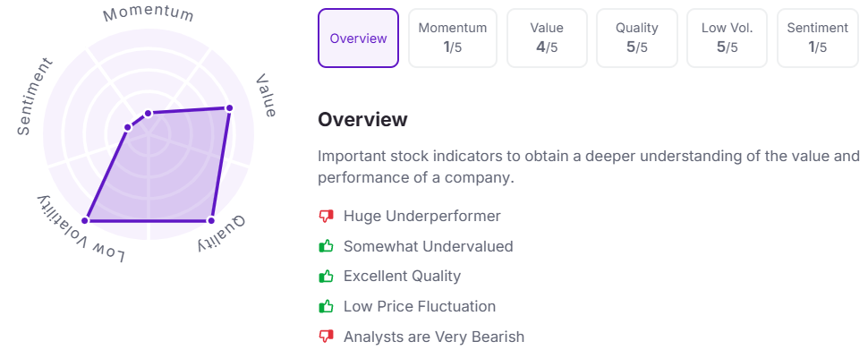Click the Analysts are Very Bearish text
Image resolution: width=868 pixels, height=350 pixels.
tap(434, 337)
